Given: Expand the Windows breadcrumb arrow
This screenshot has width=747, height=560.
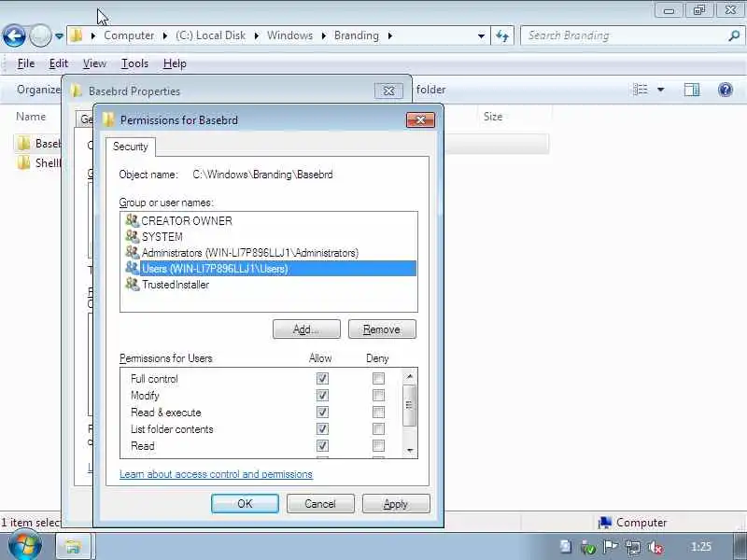Looking at the screenshot, I should coord(324,35).
